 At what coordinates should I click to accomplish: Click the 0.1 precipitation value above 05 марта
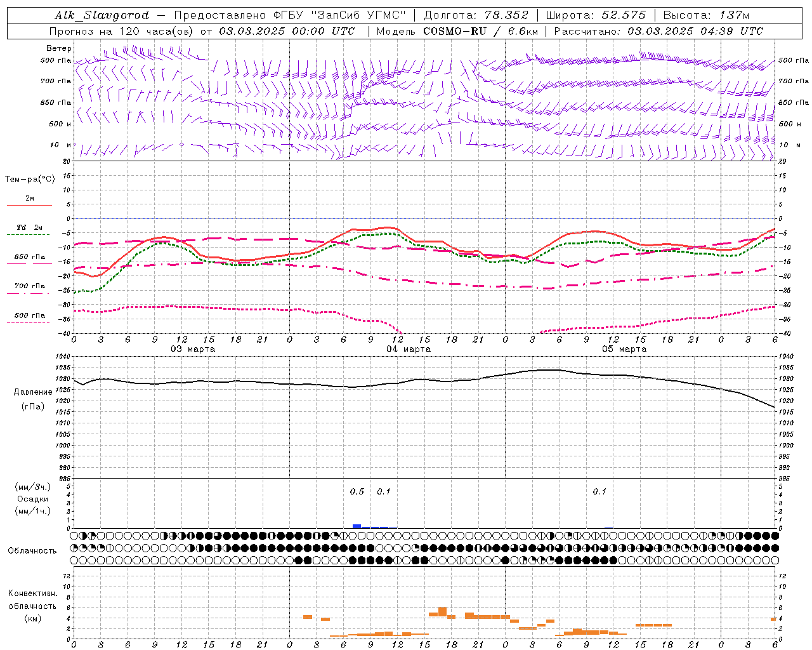click(599, 492)
